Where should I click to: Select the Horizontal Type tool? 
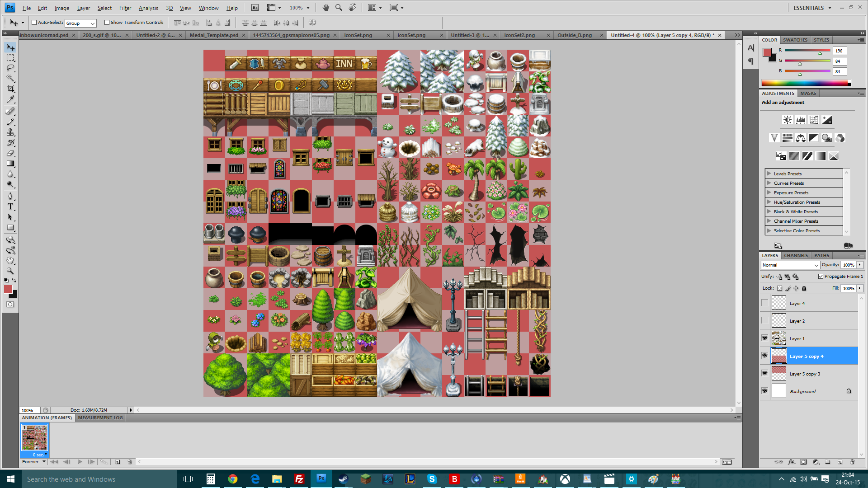[10, 206]
